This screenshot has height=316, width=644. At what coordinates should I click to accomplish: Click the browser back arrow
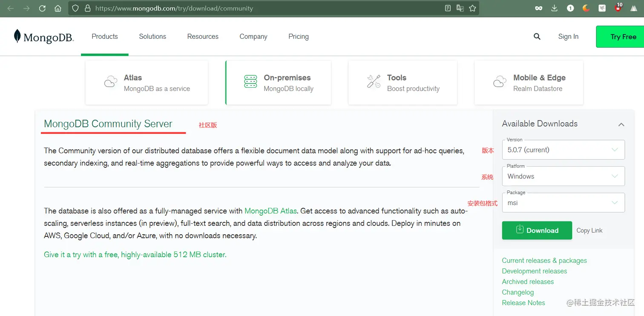click(11, 8)
